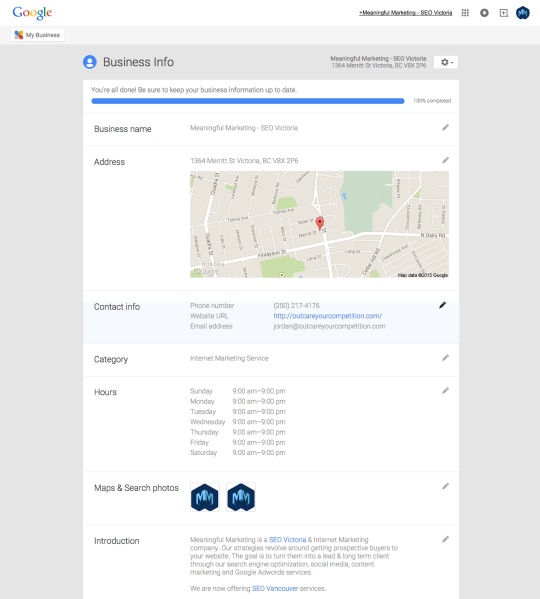540x599 pixels.
Task: Click the Saturday hours row
Action: click(x=238, y=453)
